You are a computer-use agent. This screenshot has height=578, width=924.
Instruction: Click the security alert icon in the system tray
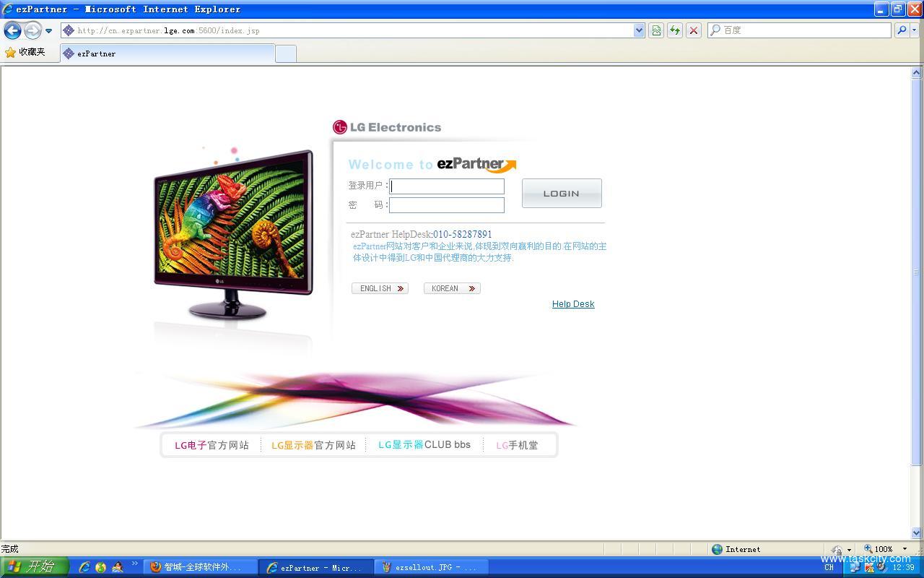(869, 567)
